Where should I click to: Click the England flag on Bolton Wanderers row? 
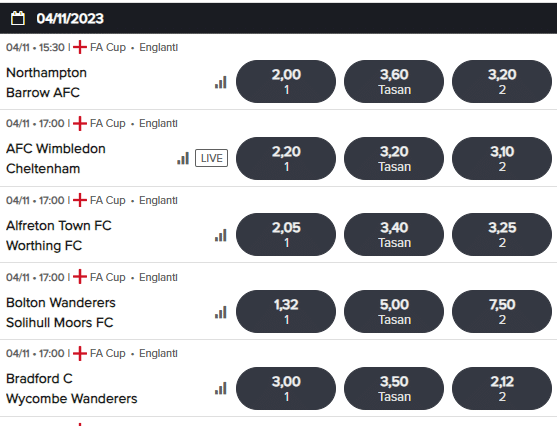pos(80,277)
